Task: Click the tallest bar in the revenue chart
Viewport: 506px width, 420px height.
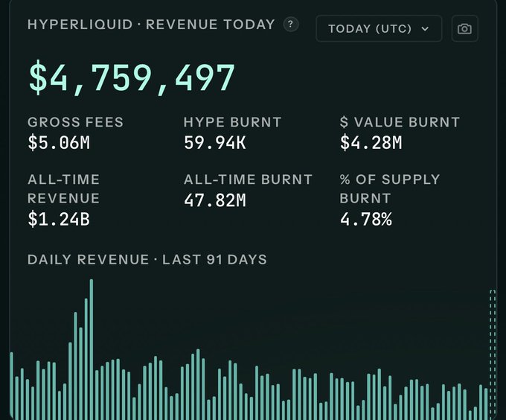Action: 92,349
